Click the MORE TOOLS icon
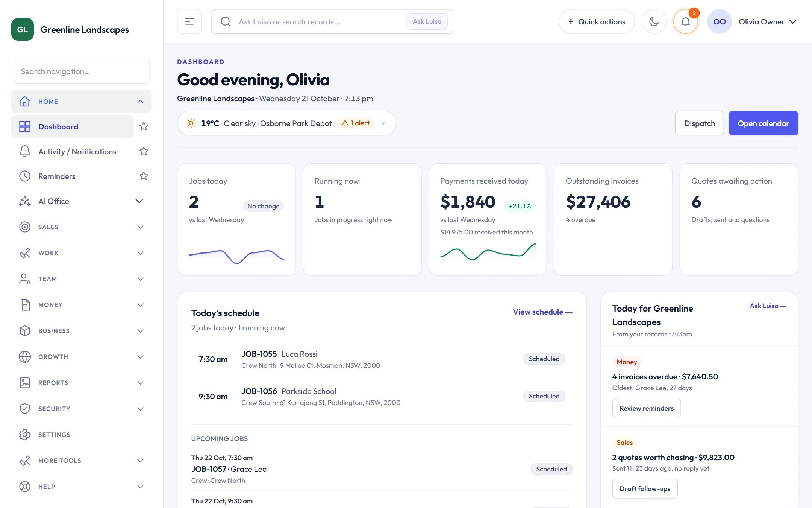The image size is (812, 508). 25,461
